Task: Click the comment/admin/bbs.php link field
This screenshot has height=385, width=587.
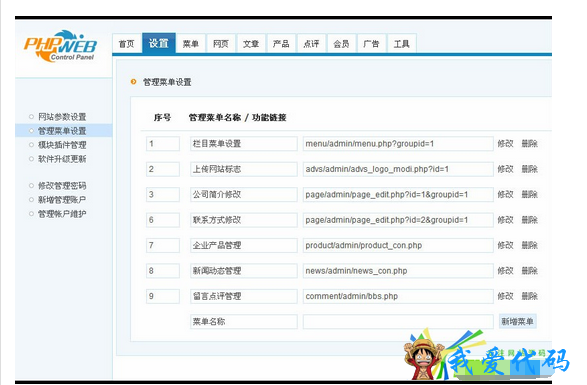Action: (x=398, y=296)
